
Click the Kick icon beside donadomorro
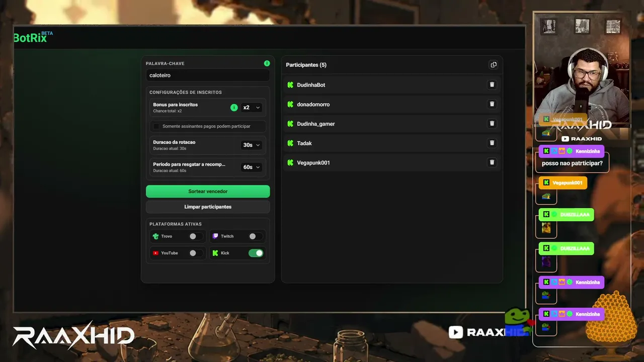coord(290,105)
